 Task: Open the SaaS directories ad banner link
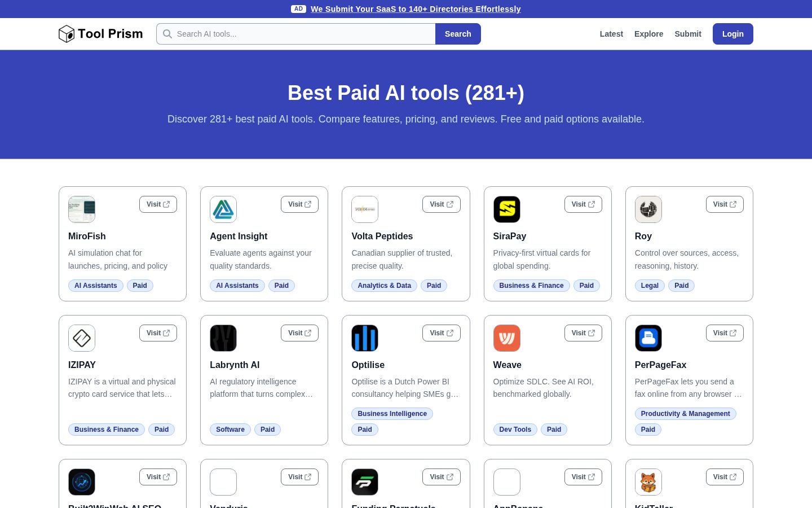click(416, 9)
